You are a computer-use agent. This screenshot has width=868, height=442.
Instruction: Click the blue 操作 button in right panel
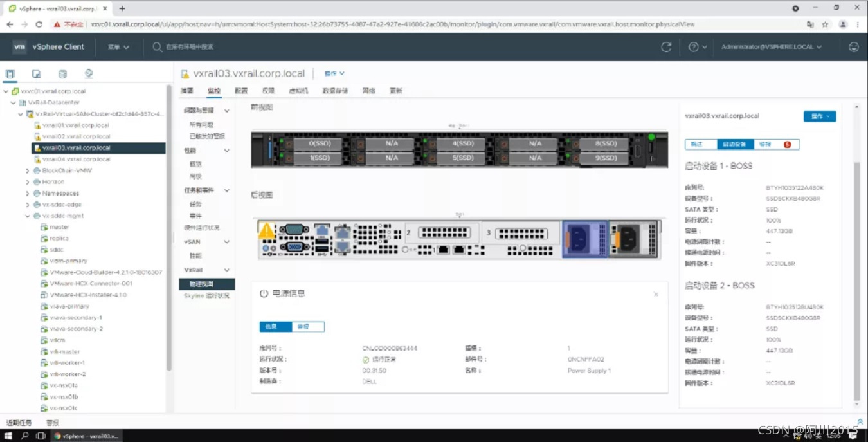(x=819, y=116)
